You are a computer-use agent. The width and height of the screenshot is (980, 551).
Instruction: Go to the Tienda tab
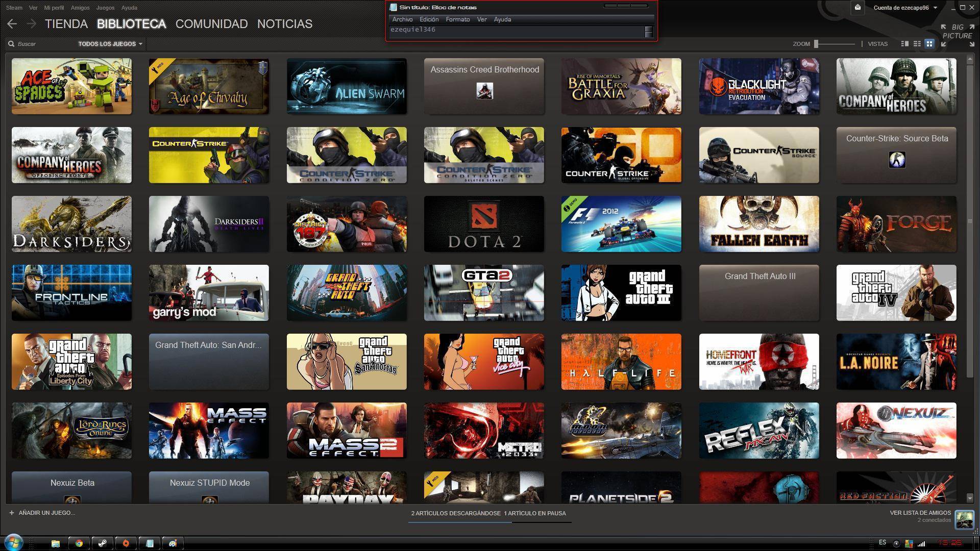click(x=66, y=24)
